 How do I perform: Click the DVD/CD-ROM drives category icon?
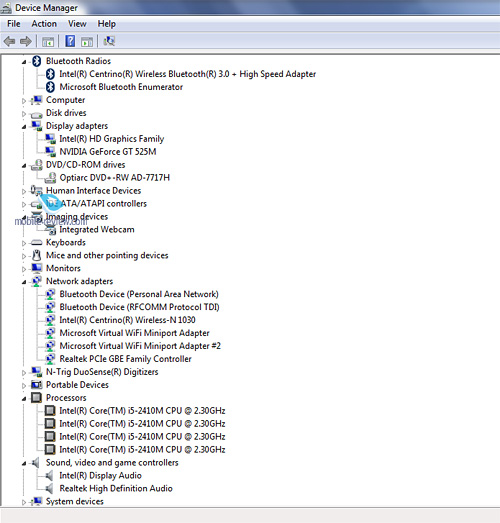click(37, 165)
